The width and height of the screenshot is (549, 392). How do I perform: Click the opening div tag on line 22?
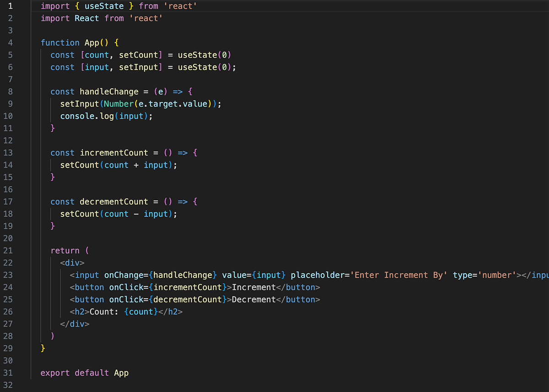72,263
